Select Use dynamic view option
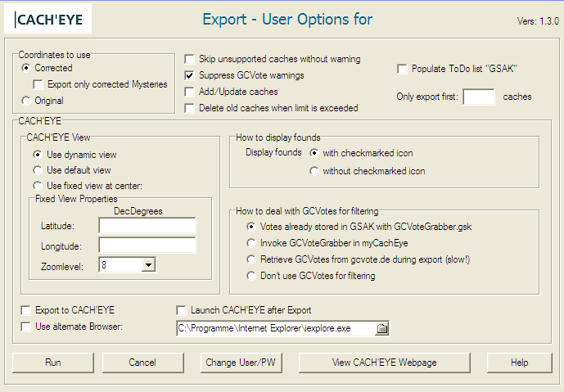This screenshot has width=564, height=392. [38, 155]
